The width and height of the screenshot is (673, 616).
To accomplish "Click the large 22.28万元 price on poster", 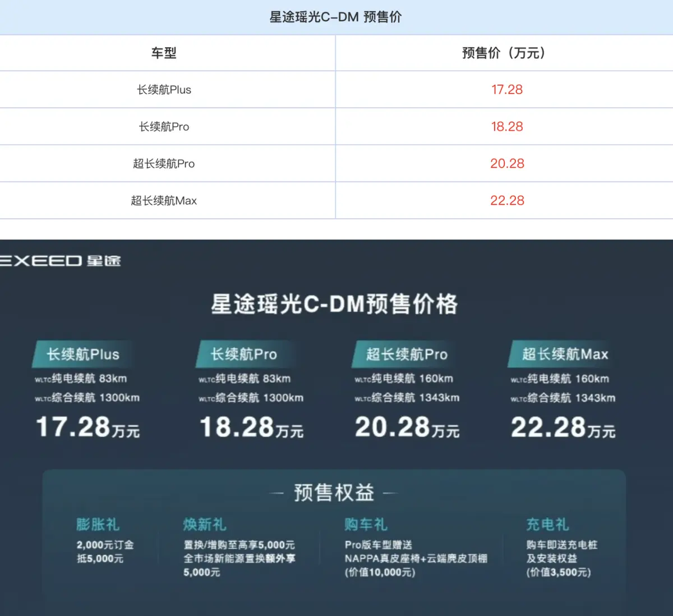I will pos(563,427).
